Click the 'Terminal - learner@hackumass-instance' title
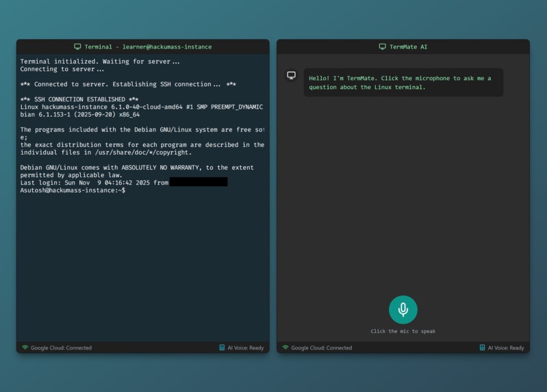The height and width of the screenshot is (392, 547). coord(148,47)
